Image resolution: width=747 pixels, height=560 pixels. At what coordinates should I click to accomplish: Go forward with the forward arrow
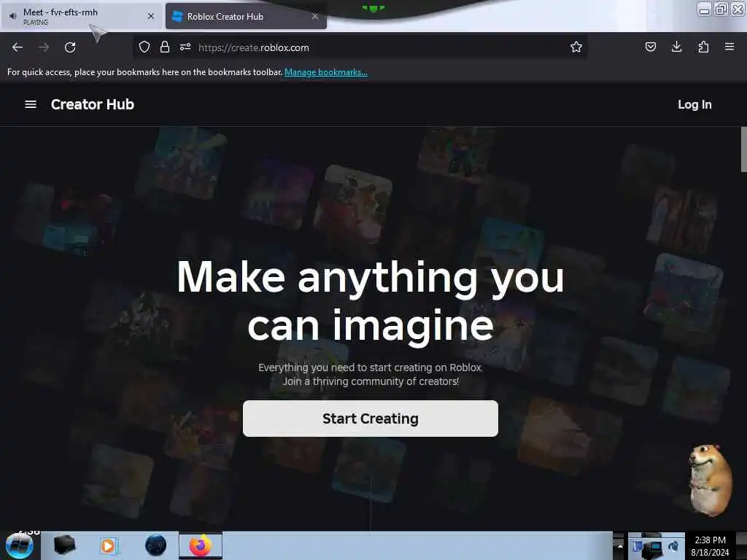point(44,47)
